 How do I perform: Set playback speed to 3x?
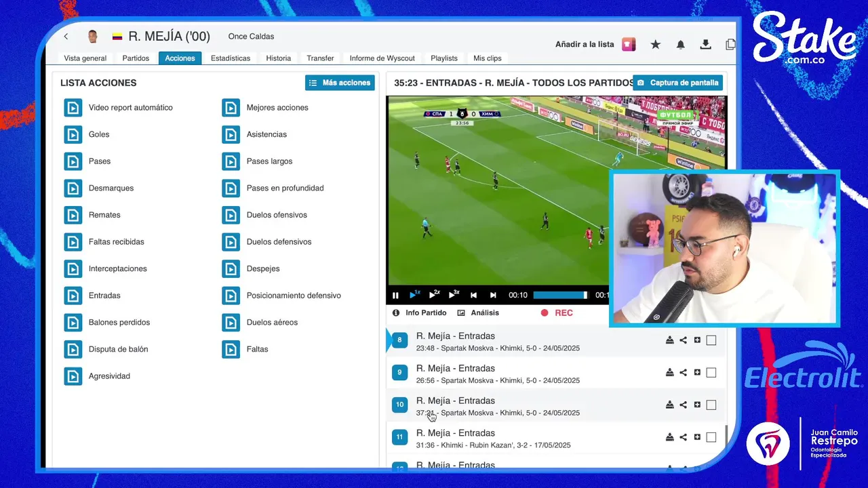coord(454,294)
